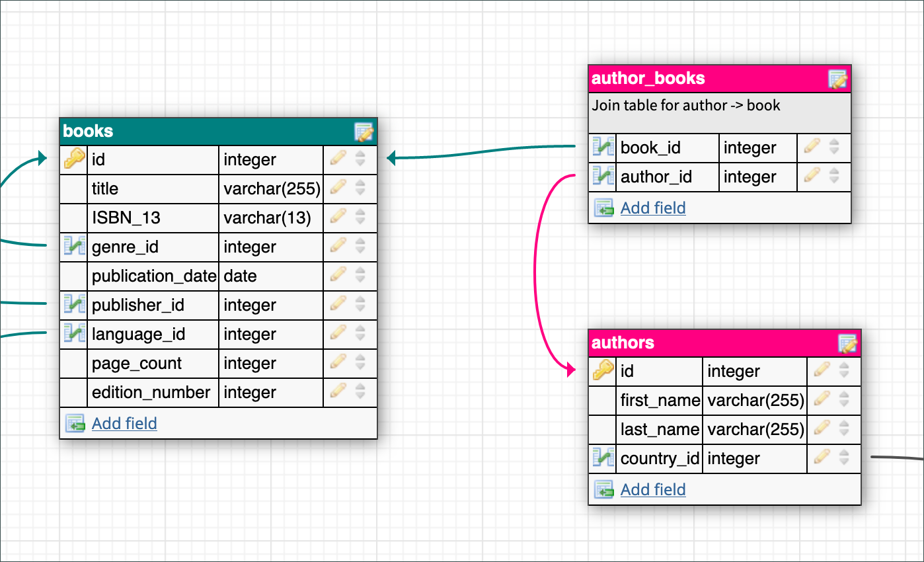This screenshot has width=924, height=562.
Task: Edit the authors id field pencil
Action: coord(822,370)
